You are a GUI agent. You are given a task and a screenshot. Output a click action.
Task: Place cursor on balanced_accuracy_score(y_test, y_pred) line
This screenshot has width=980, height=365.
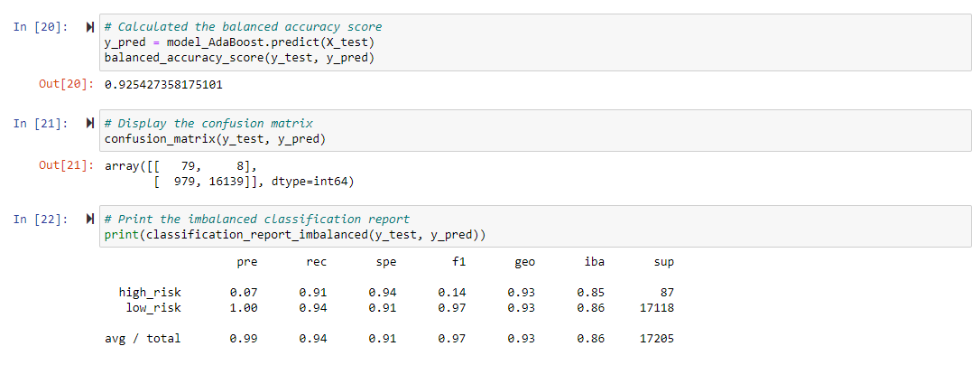click(x=239, y=58)
